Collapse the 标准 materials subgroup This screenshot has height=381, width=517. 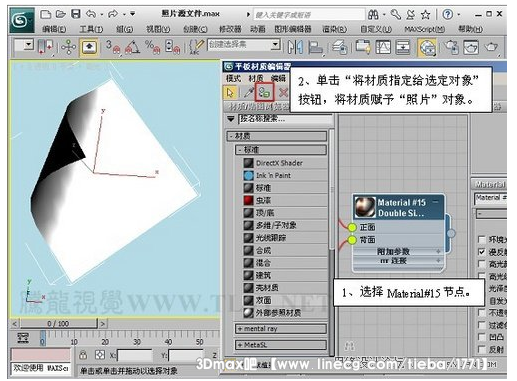281,150
